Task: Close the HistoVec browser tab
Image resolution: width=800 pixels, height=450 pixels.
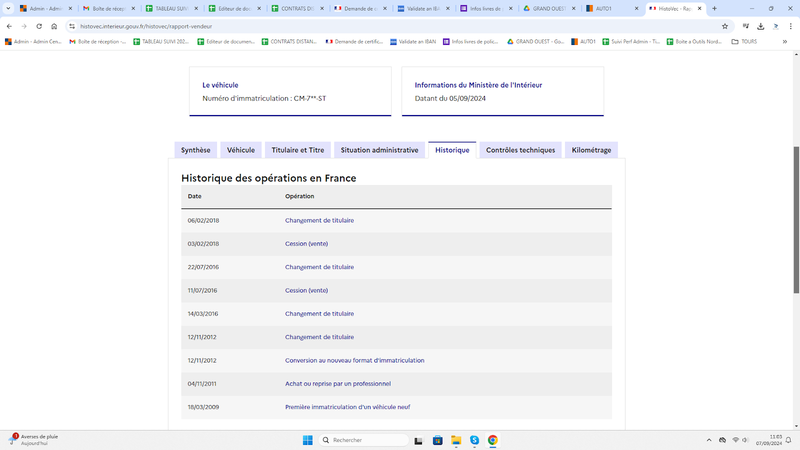Action: [x=699, y=8]
